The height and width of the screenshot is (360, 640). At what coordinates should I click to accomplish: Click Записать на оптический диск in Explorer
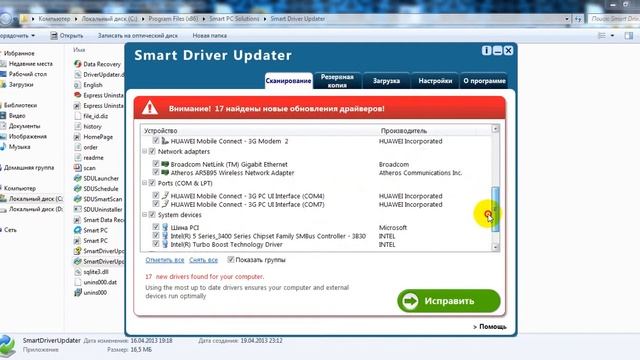[x=138, y=36]
